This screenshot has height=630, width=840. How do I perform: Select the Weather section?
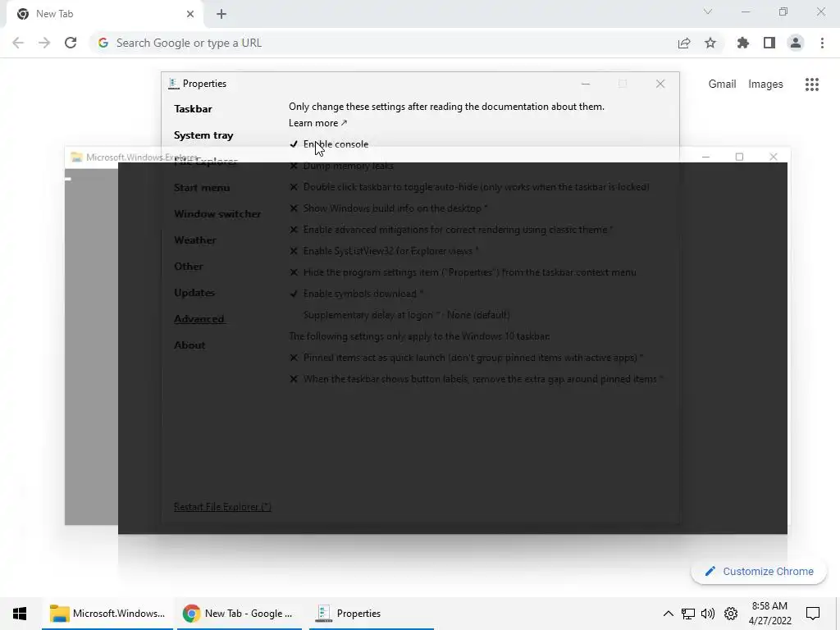click(195, 240)
